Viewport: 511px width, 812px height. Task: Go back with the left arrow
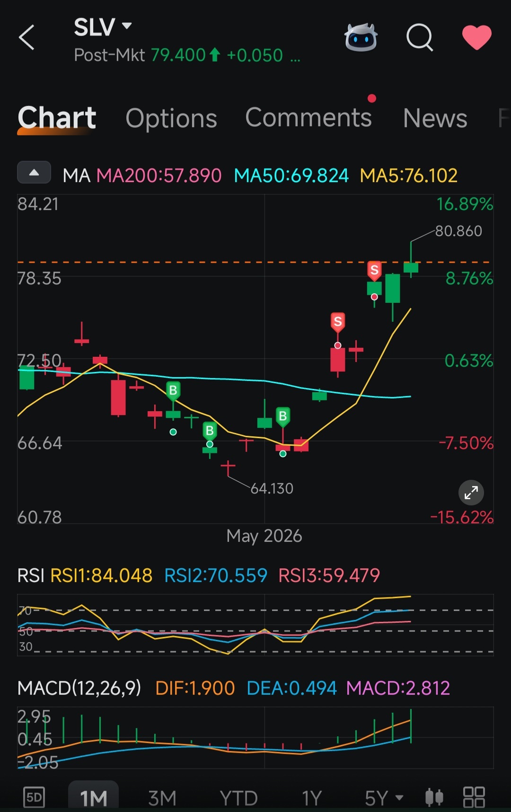pyautogui.click(x=26, y=37)
